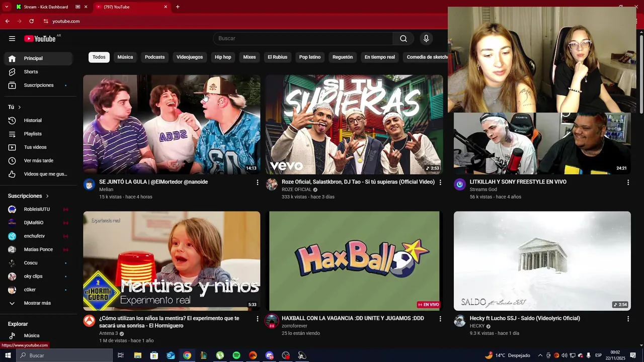Open Principal in the sidebar
The height and width of the screenshot is (362, 644).
(x=38, y=58)
